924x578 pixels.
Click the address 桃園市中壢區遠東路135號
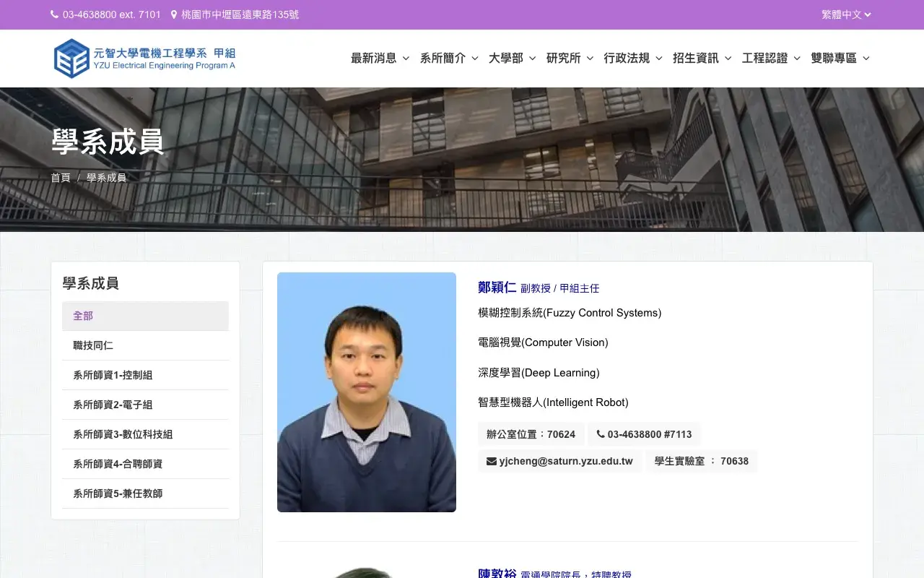click(x=240, y=14)
